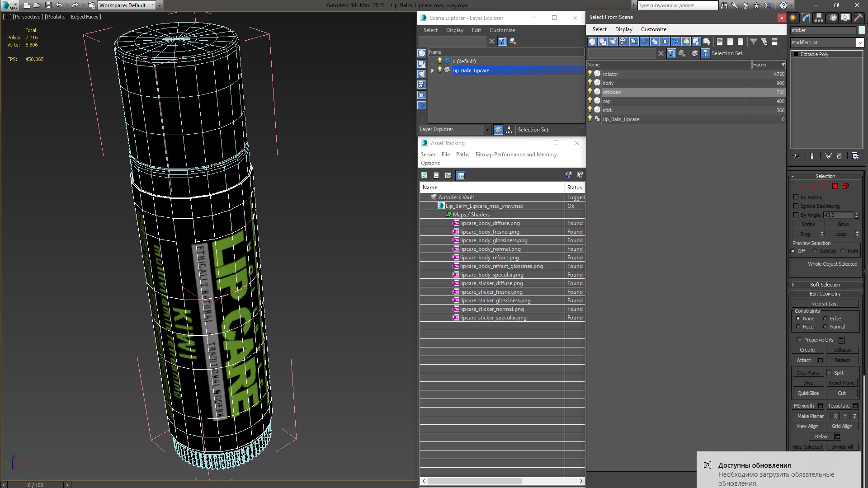
Task: Enable the Preserve UVs checkbox
Action: click(799, 340)
